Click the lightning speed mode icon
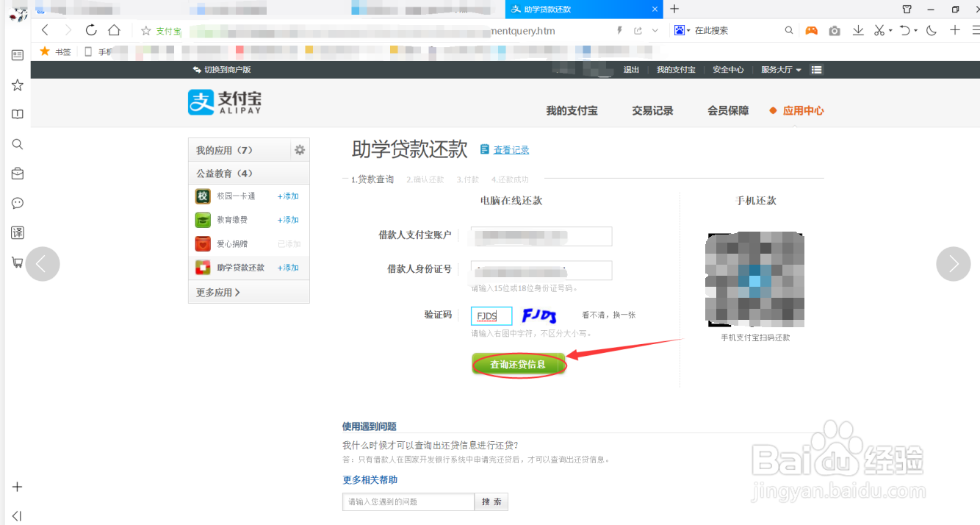This screenshot has height=525, width=980. 619,30
